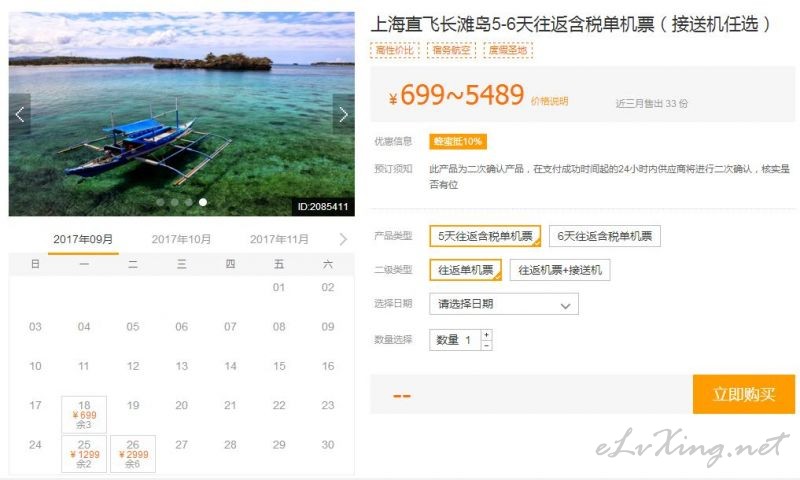The width and height of the screenshot is (800, 480).
Task: Switch calendar to 2017年11月 tab
Action: [x=279, y=239]
